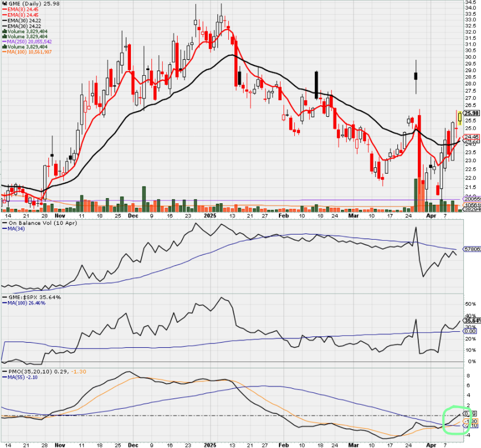Image resolution: width=481 pixels, height=448 pixels.
Task: Select the yellow highlighted latest candlestick
Action: (x=460, y=118)
